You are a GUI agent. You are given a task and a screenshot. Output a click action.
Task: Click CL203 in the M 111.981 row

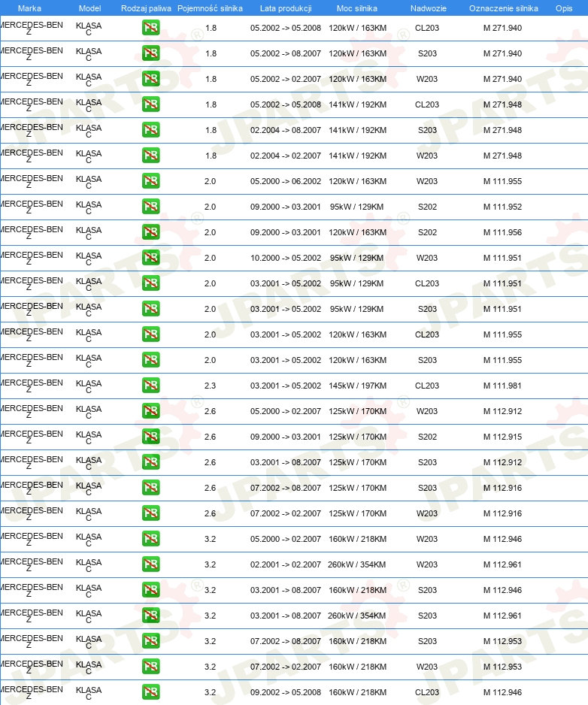pyautogui.click(x=427, y=386)
